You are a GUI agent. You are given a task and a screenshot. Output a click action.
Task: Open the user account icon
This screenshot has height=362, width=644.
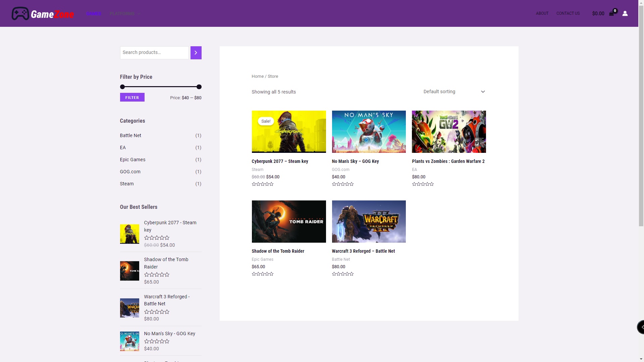pyautogui.click(x=625, y=13)
